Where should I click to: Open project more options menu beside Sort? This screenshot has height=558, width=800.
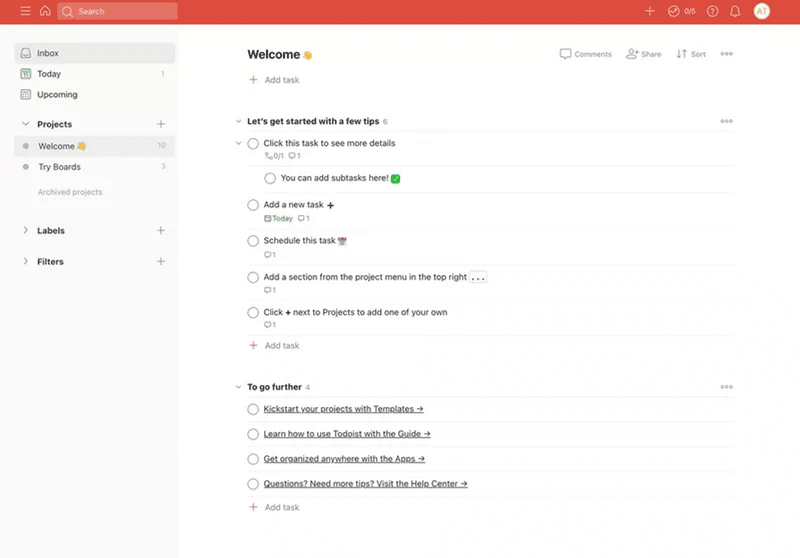click(x=726, y=54)
